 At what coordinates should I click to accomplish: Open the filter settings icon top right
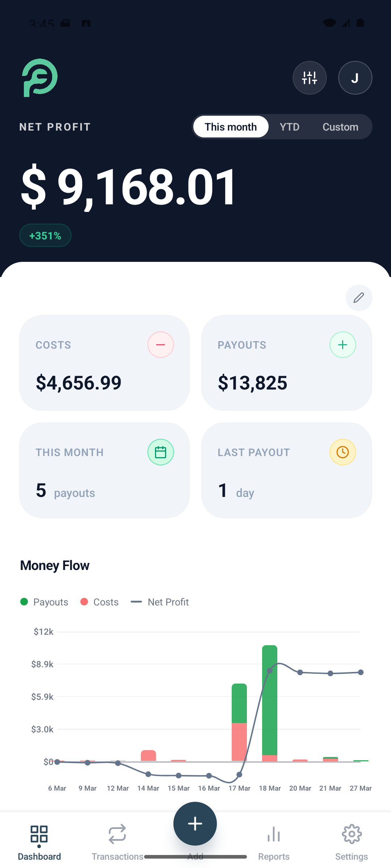tap(310, 78)
